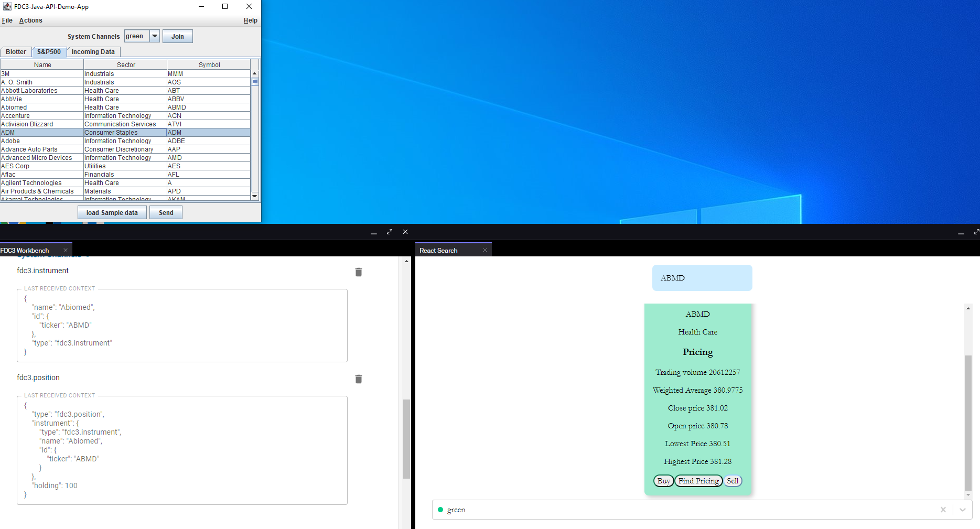Minimize the React Search window
Screen dimensions: 980x529
961,232
